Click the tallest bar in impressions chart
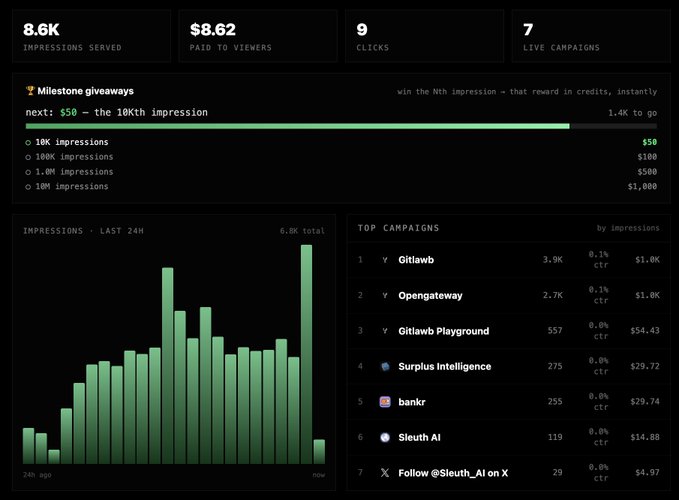 307,354
